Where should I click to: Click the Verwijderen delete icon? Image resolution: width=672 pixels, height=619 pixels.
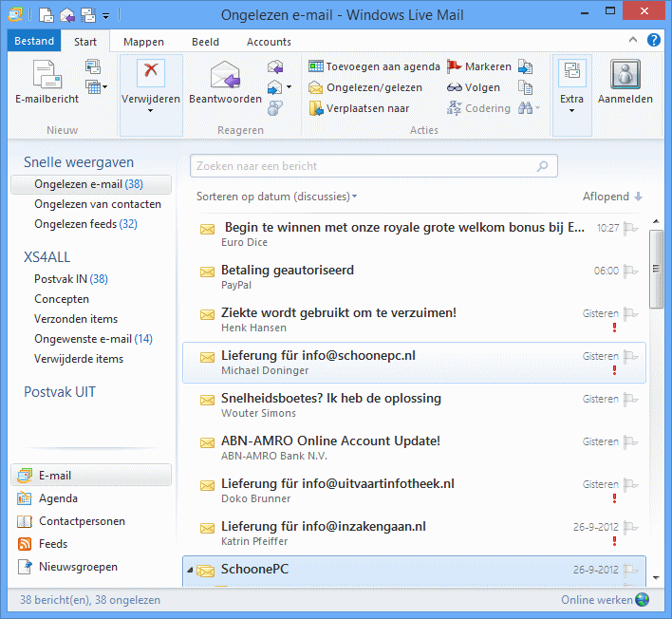(150, 73)
